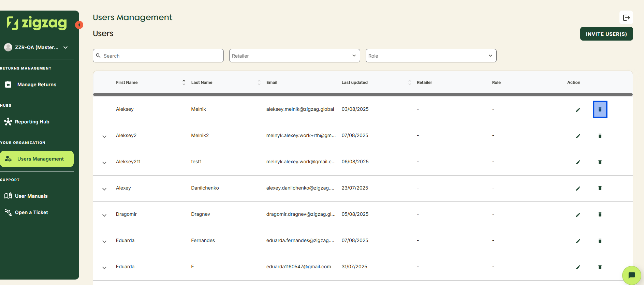Edit the Aleksey211 test1 user
This screenshot has width=644, height=285.
[578, 162]
